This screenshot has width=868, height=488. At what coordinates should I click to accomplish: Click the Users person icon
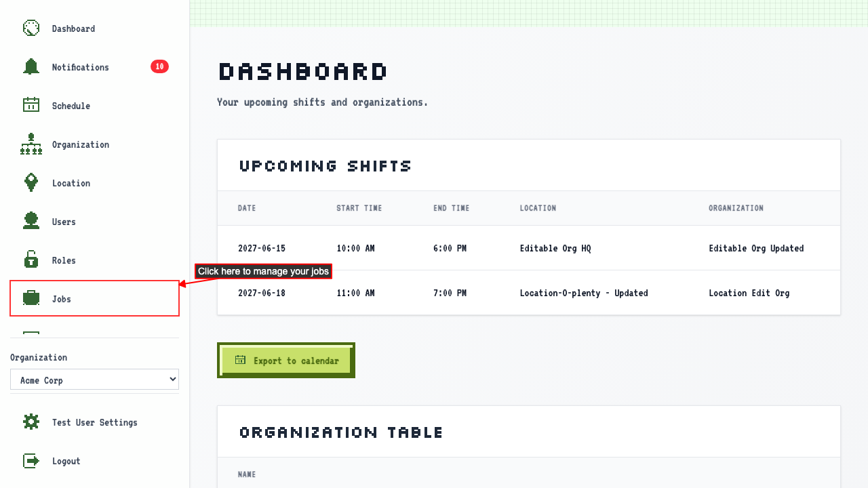31,222
